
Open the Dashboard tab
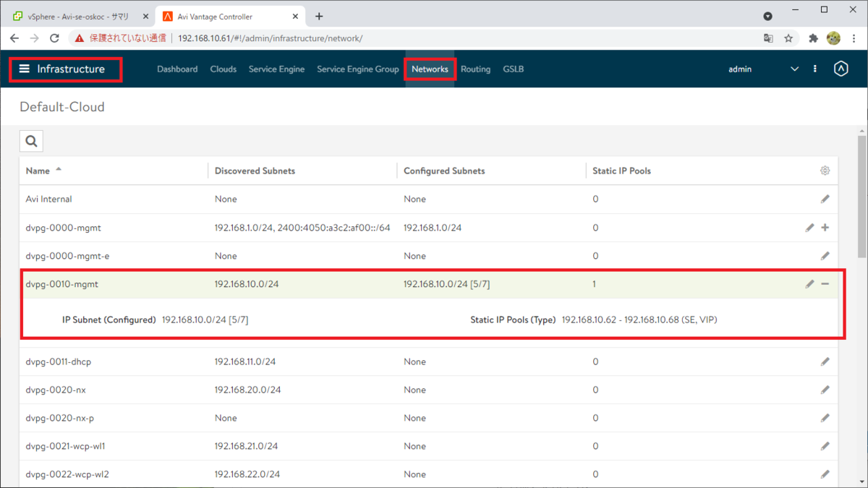coord(177,69)
